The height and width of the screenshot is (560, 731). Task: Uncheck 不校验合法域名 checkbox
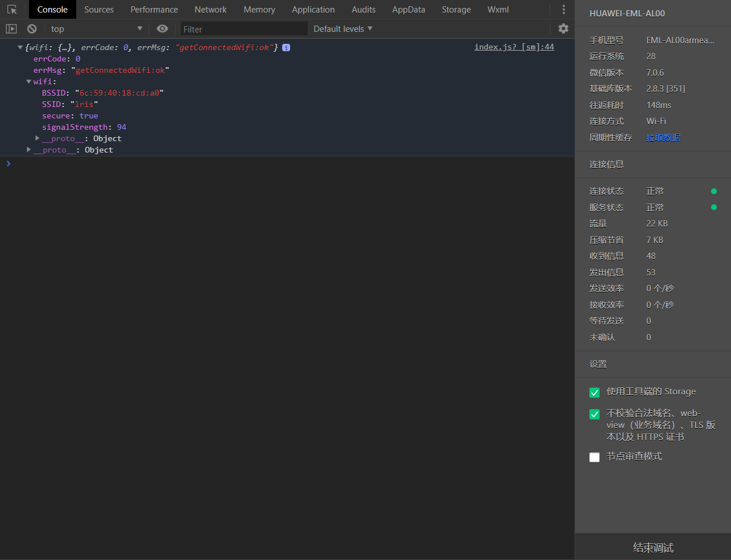click(594, 414)
